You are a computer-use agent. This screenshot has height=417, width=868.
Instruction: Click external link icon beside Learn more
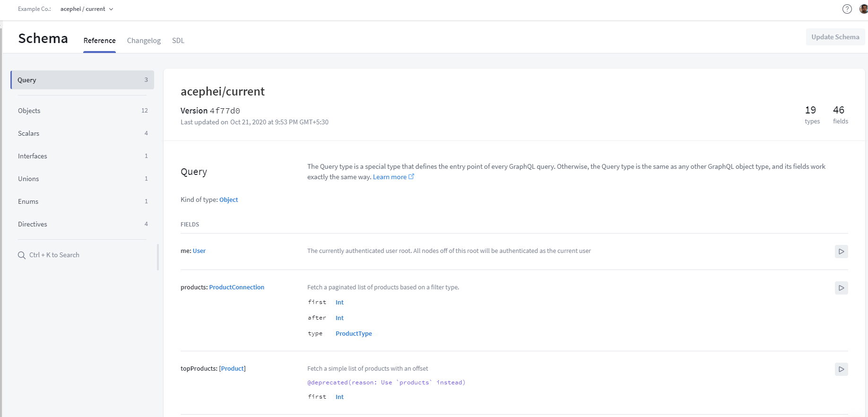click(411, 177)
